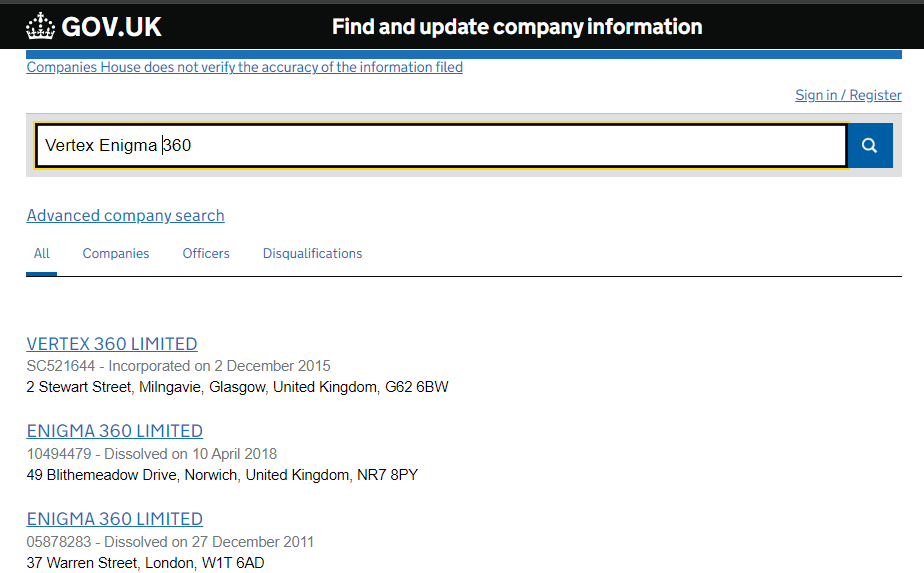
Task: Click the magnifying glass search button
Action: 869,146
